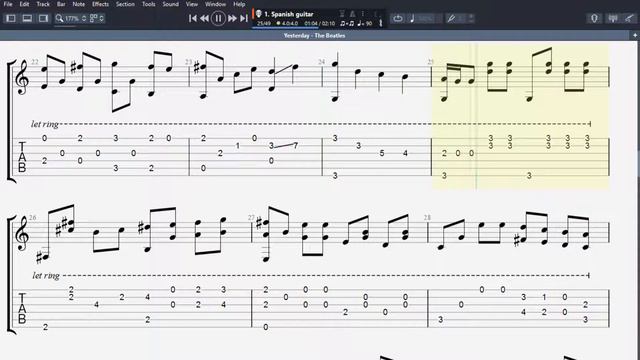
Task: Click the zoom magnifier icon
Action: 60,18
